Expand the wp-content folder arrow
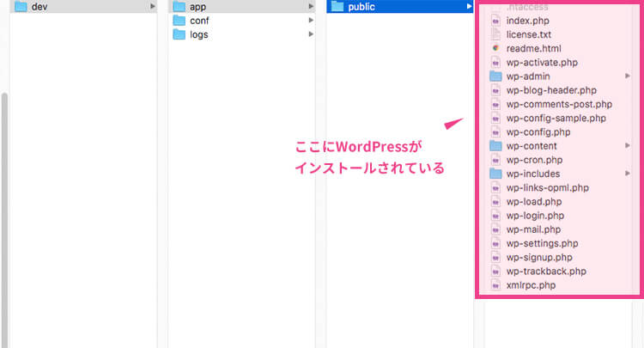Image resolution: width=644 pixels, height=348 pixels. (x=628, y=146)
